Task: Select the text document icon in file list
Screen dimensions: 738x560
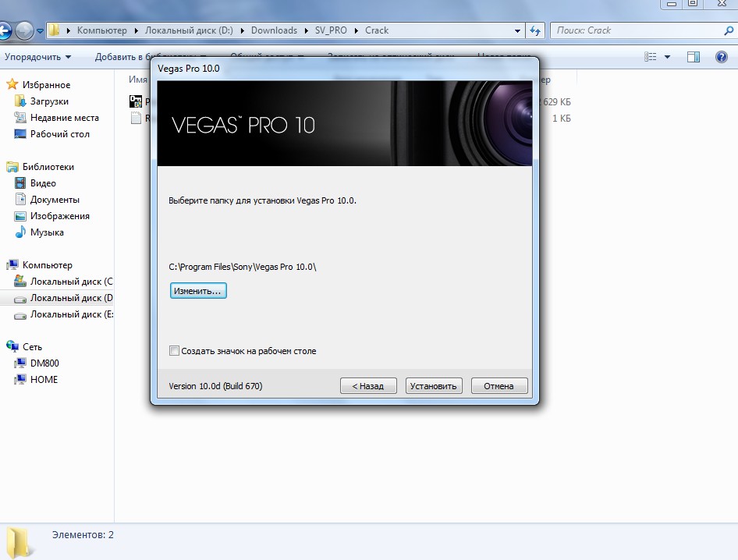Action: [x=136, y=118]
